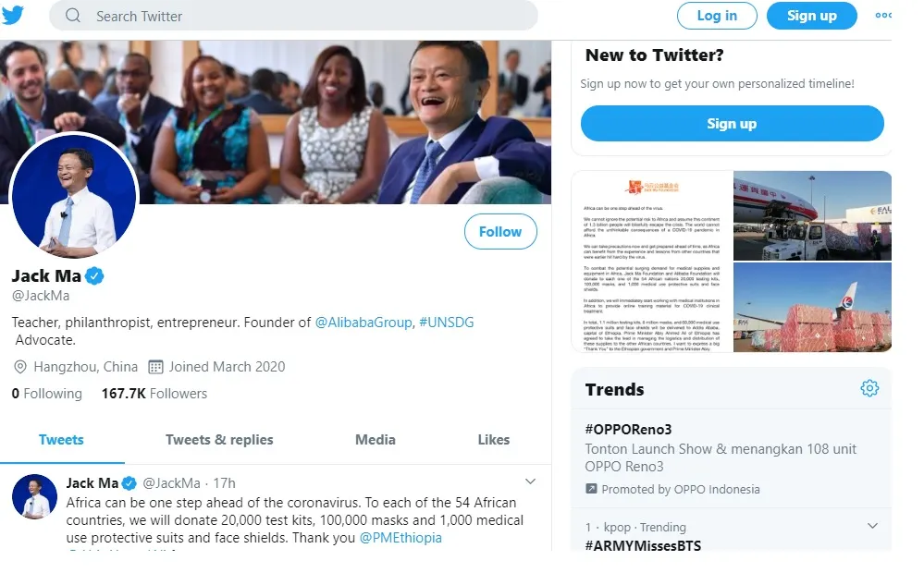The width and height of the screenshot is (924, 585).
Task: Click the verified badge beside Jack Ma
Action: [x=94, y=275]
